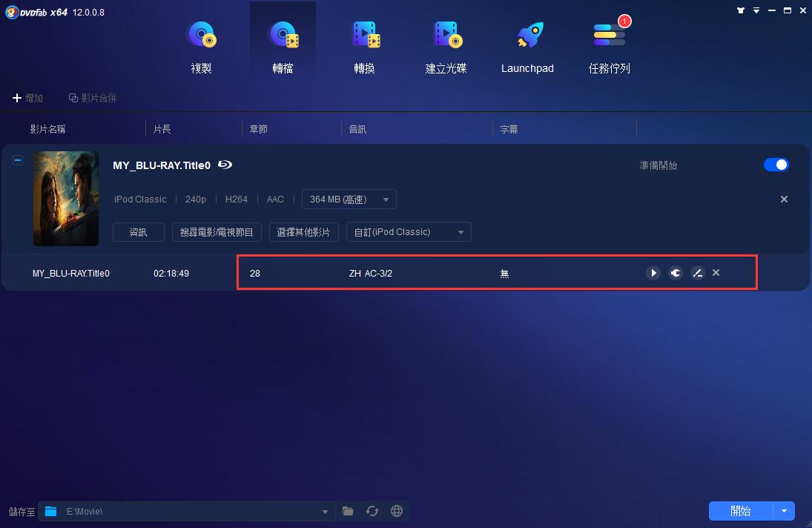Click the shirt skin icon in title bar

point(741,10)
